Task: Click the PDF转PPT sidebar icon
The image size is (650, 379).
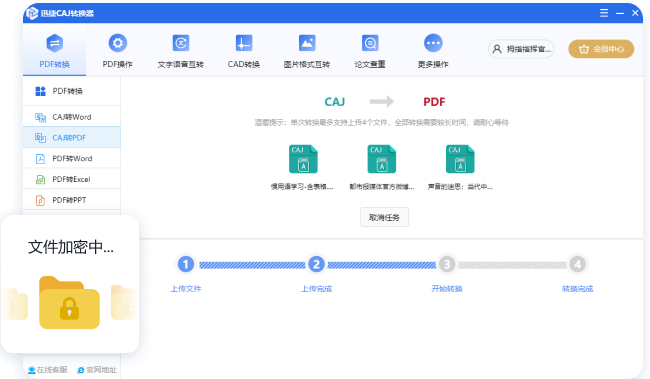Action: [40, 200]
